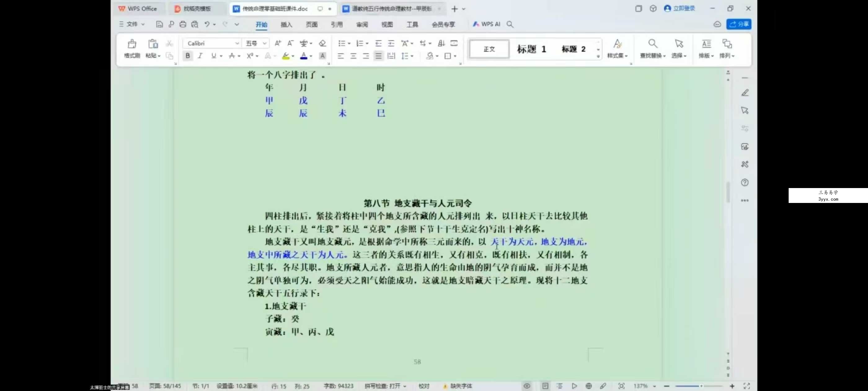Click the sort A-Z icon
The width and height of the screenshot is (868, 391).
click(441, 43)
